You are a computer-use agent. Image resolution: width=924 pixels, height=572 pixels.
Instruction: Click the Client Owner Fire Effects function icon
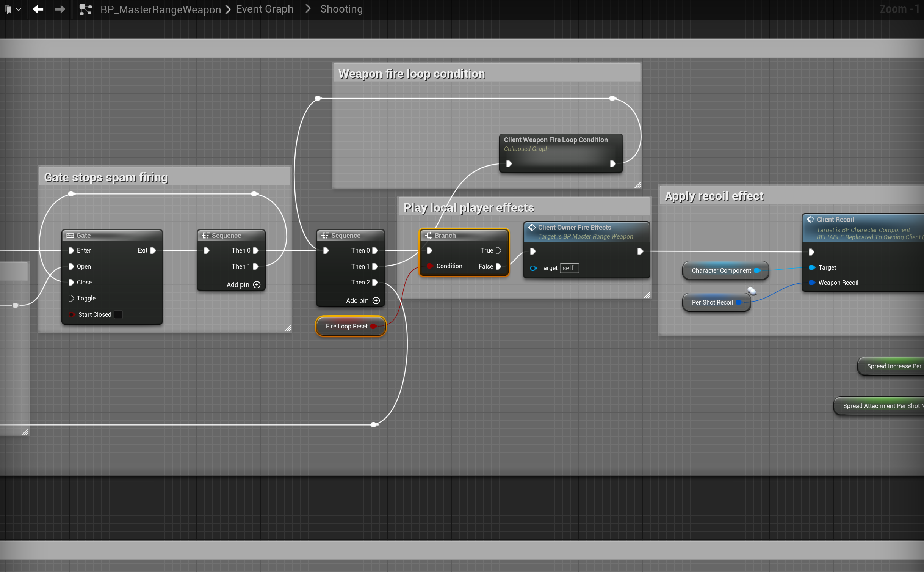532,228
